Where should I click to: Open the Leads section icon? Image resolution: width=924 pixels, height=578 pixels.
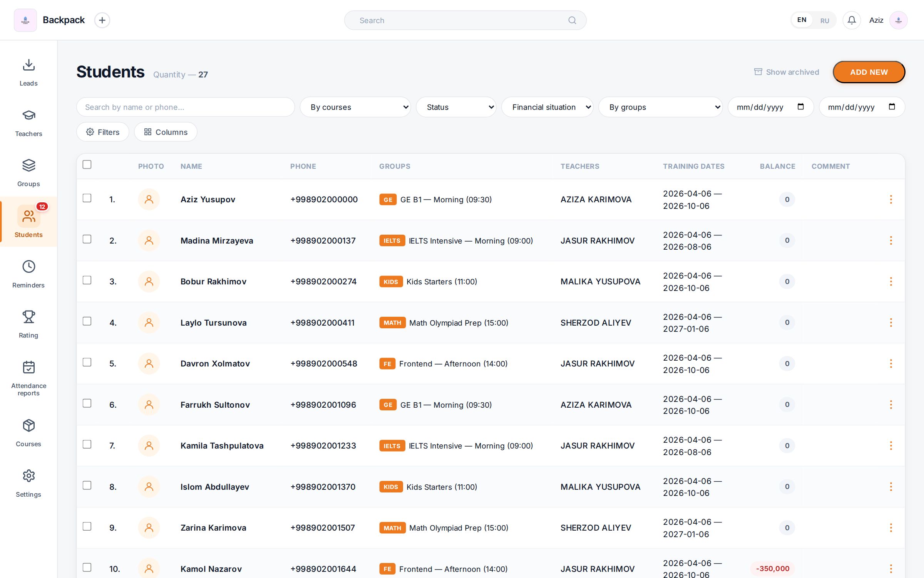(28, 65)
